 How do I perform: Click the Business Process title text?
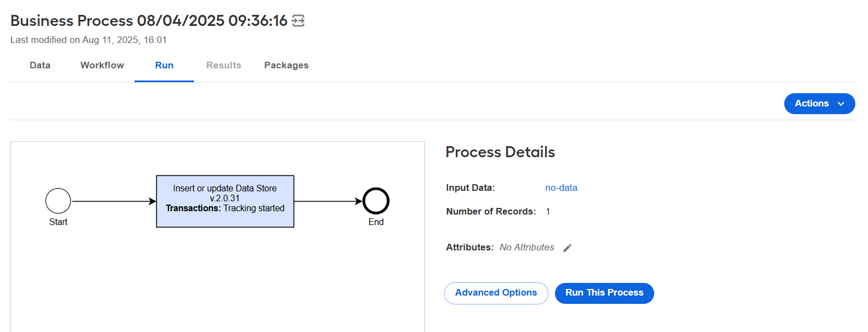(x=149, y=20)
